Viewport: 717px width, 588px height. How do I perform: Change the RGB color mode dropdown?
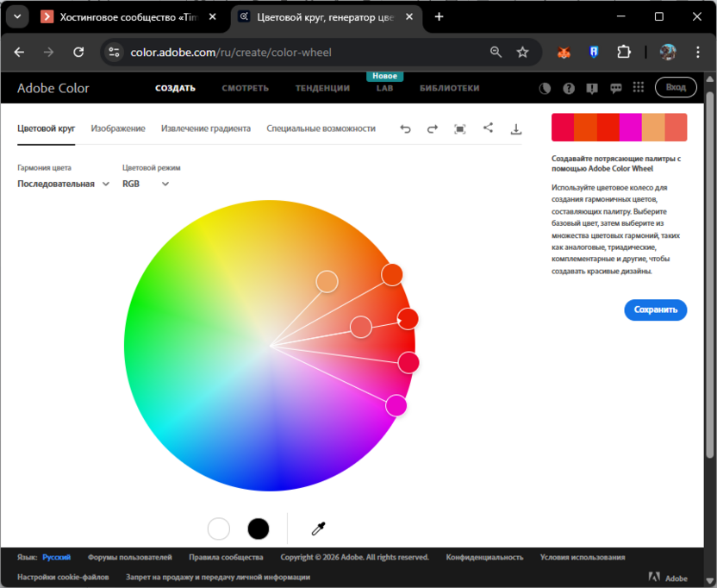(145, 184)
